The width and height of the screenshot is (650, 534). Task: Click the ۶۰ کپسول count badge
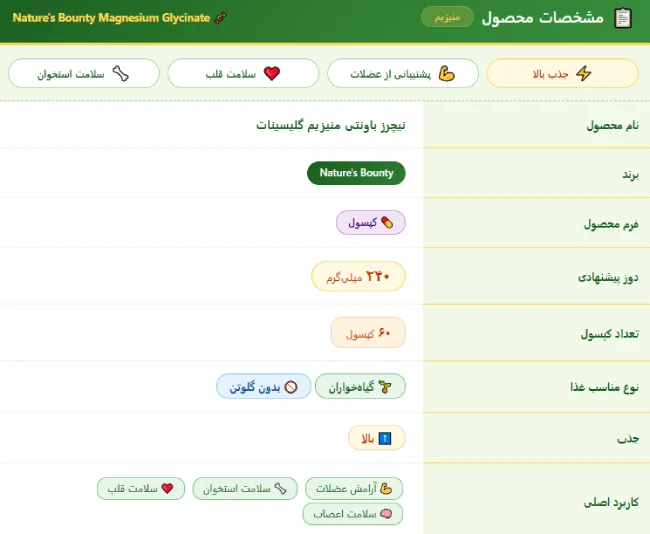pos(368,333)
